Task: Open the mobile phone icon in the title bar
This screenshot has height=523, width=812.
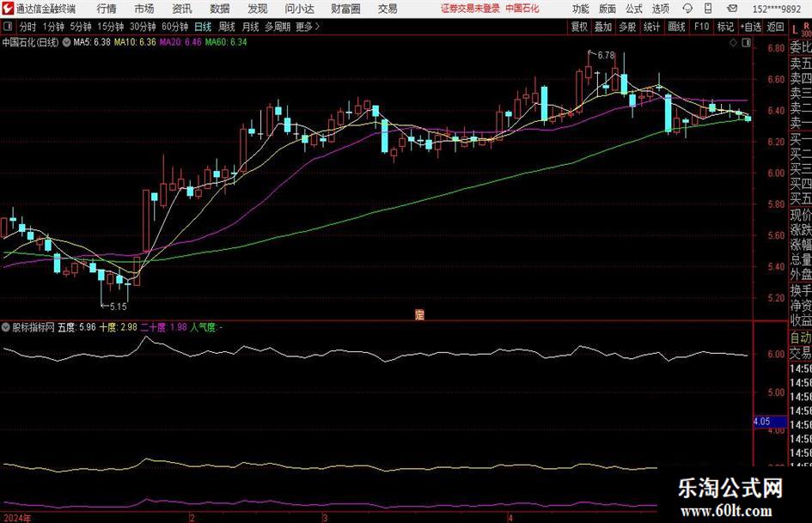Action: click(708, 9)
